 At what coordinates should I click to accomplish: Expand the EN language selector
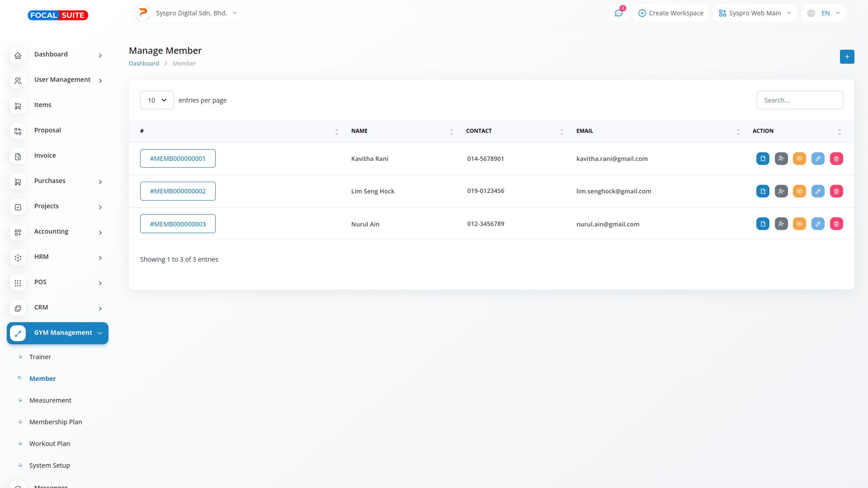(x=824, y=13)
